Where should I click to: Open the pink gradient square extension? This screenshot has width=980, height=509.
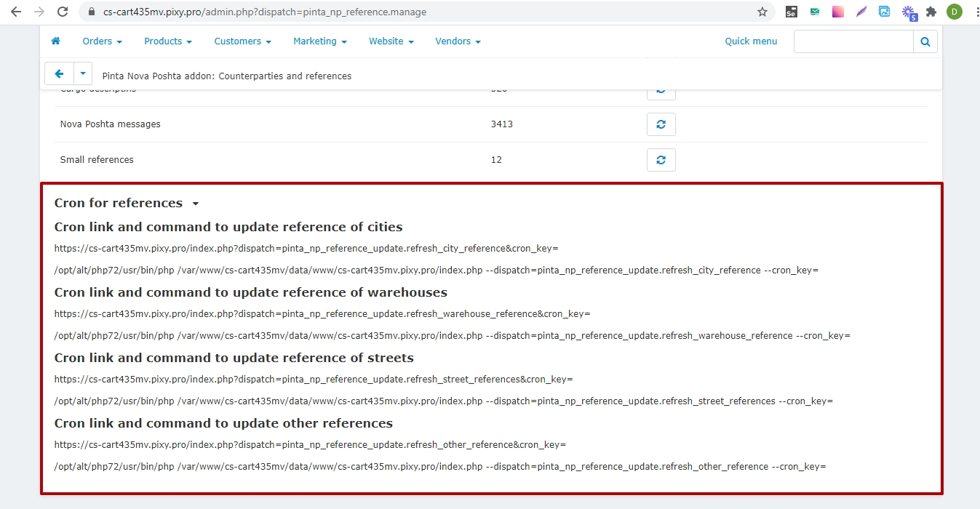838,12
